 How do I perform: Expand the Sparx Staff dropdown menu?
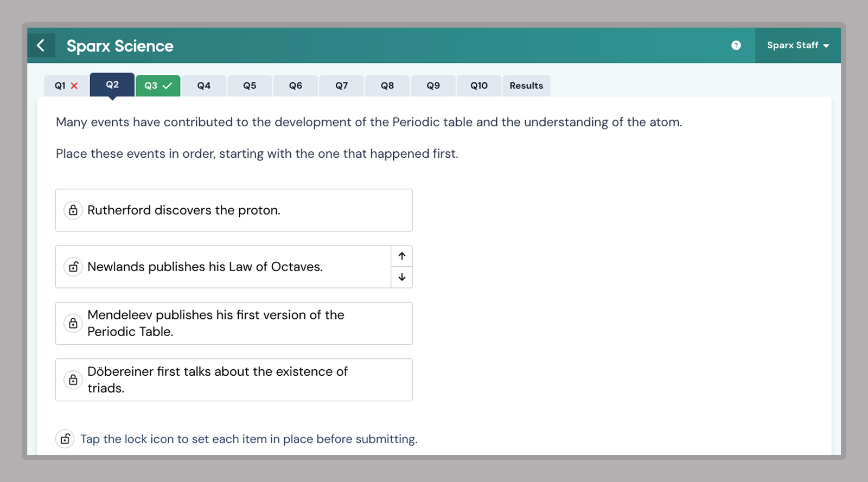797,46
